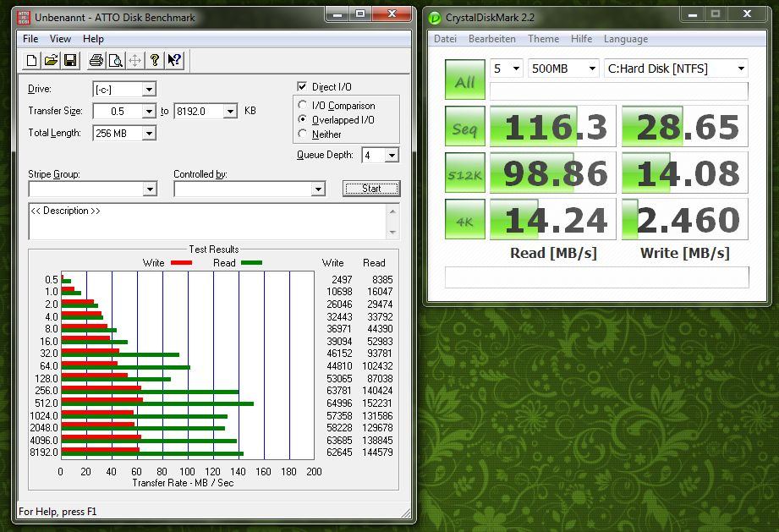Open the Hilfe menu in CrystalDiskMark

point(581,39)
